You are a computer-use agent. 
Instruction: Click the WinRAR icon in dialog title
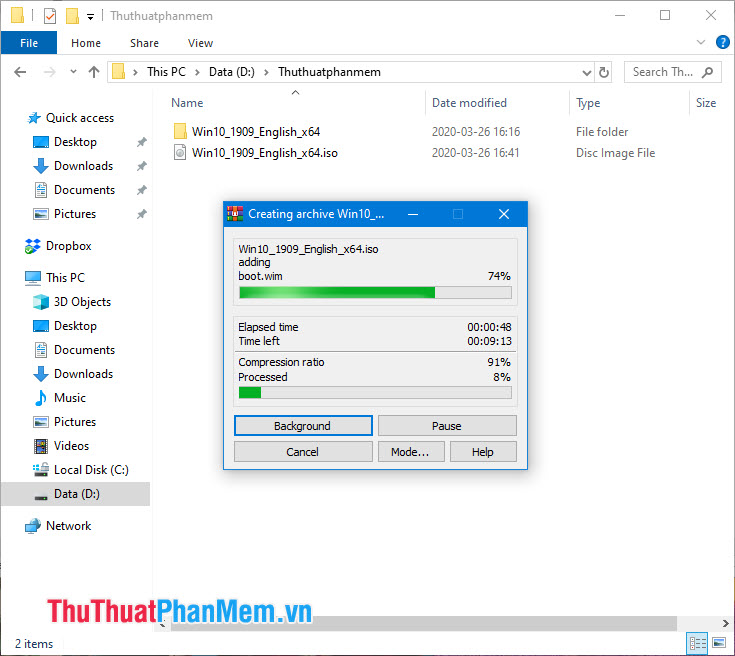235,214
